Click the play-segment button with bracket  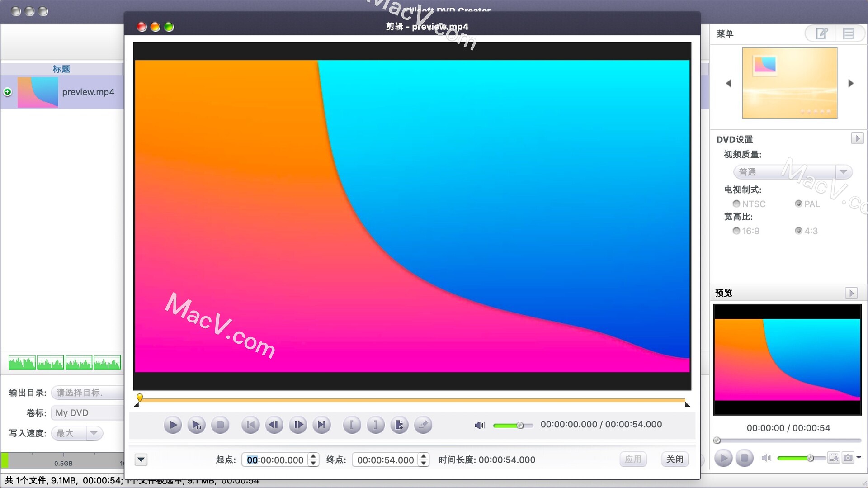click(x=197, y=425)
